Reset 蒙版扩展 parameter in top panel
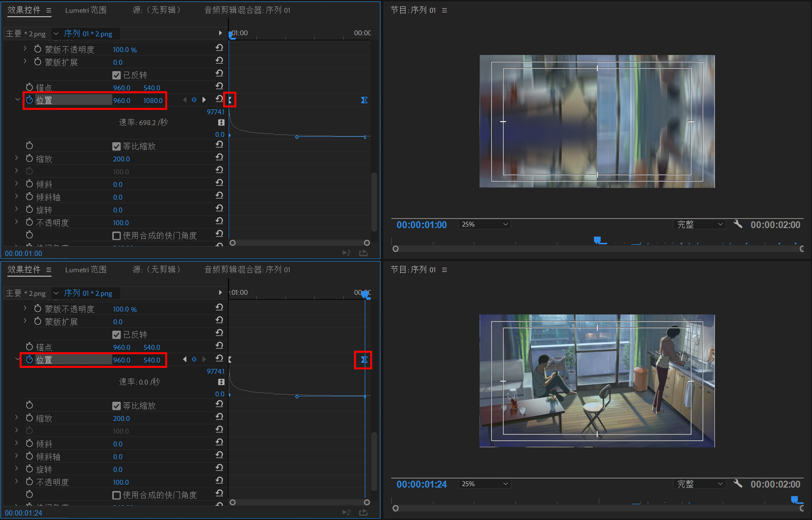The image size is (812, 520). (x=219, y=60)
